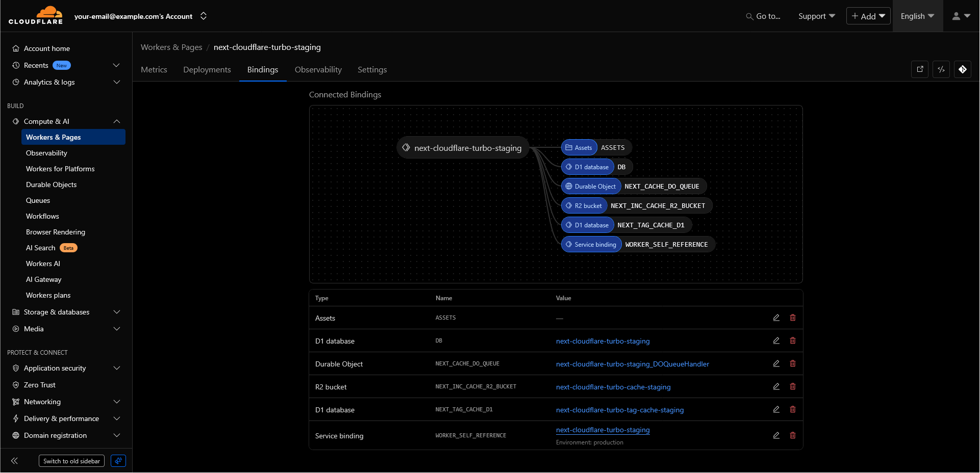Switch to the Deployments tab
Screen dimensions: 980x473
pyautogui.click(x=207, y=70)
